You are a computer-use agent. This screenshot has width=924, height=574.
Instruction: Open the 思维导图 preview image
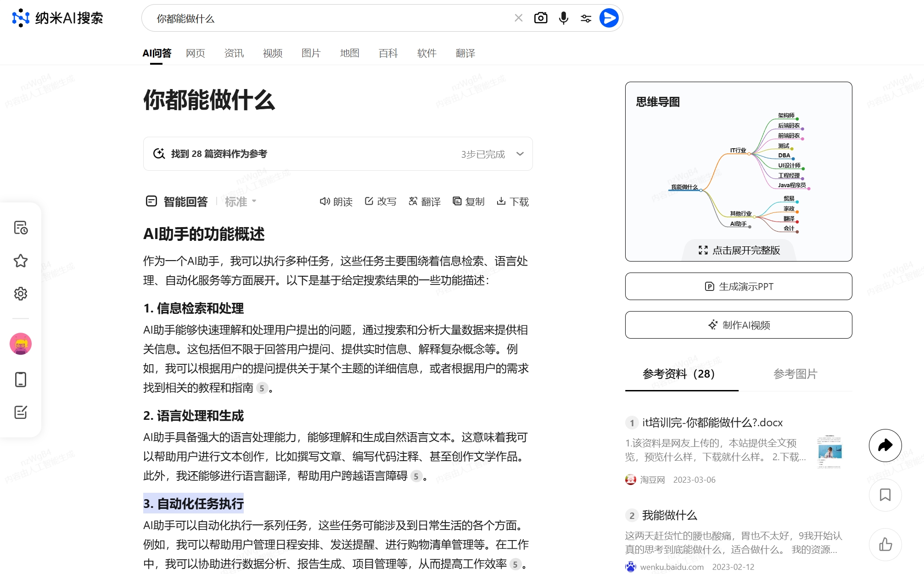(739, 172)
